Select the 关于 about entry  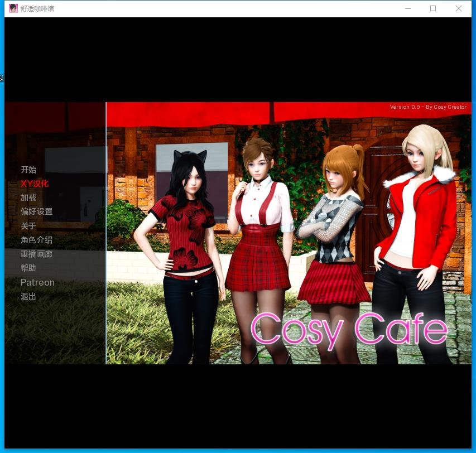[x=28, y=226]
